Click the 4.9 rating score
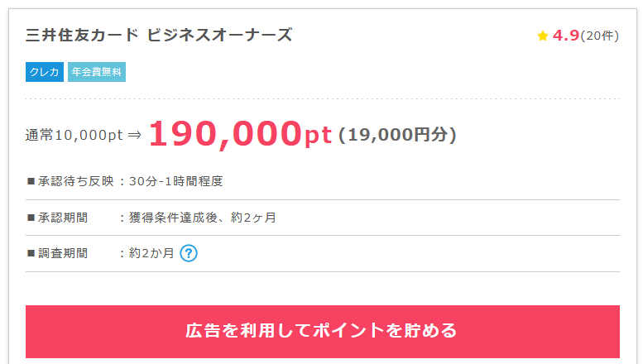 pyautogui.click(x=565, y=36)
